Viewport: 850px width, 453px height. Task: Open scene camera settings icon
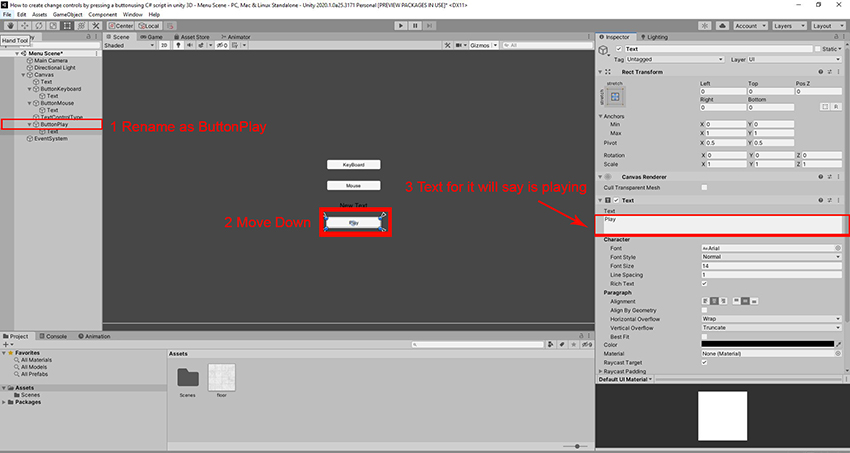coord(461,46)
